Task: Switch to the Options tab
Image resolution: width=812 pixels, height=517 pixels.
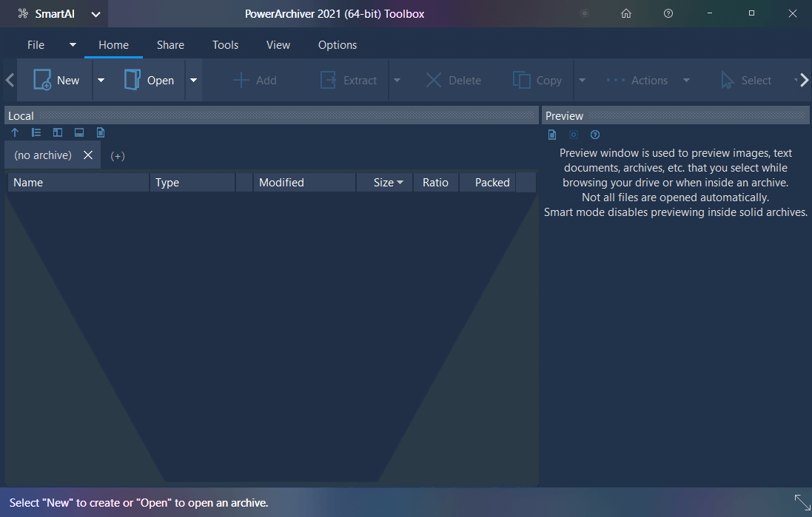Action: pyautogui.click(x=337, y=45)
